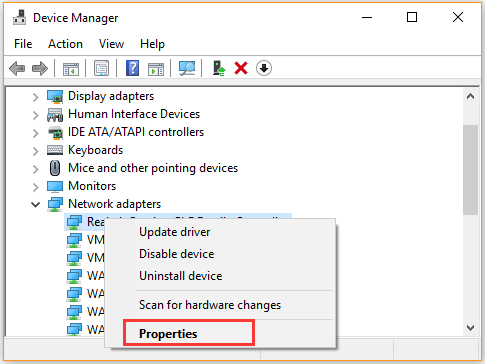Screen dimensions: 485x364
Task: Click the Monitors category icon
Action: tap(55, 186)
